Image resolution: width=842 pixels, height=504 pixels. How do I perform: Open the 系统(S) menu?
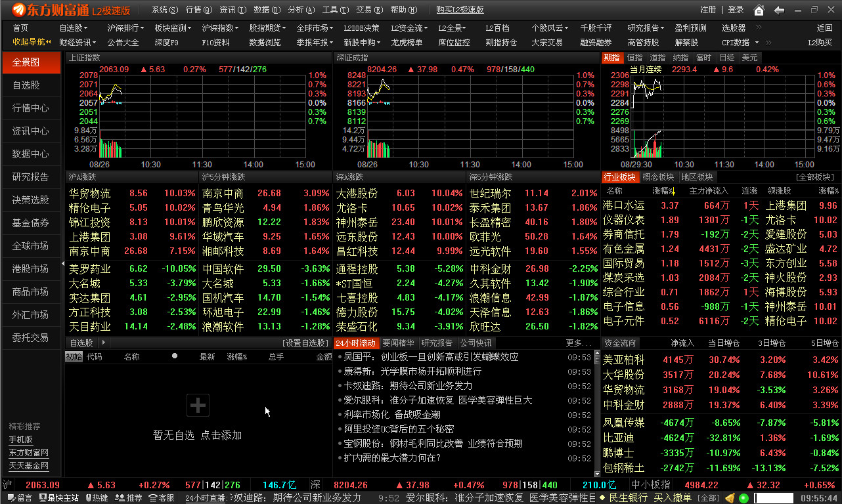pyautogui.click(x=164, y=10)
